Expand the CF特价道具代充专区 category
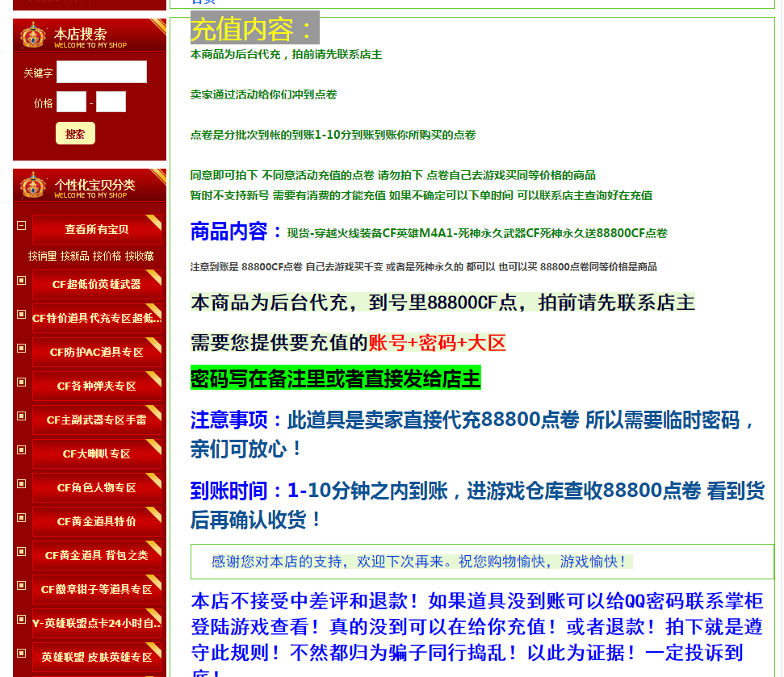Screen dimensions: 784x677 (x=22, y=314)
